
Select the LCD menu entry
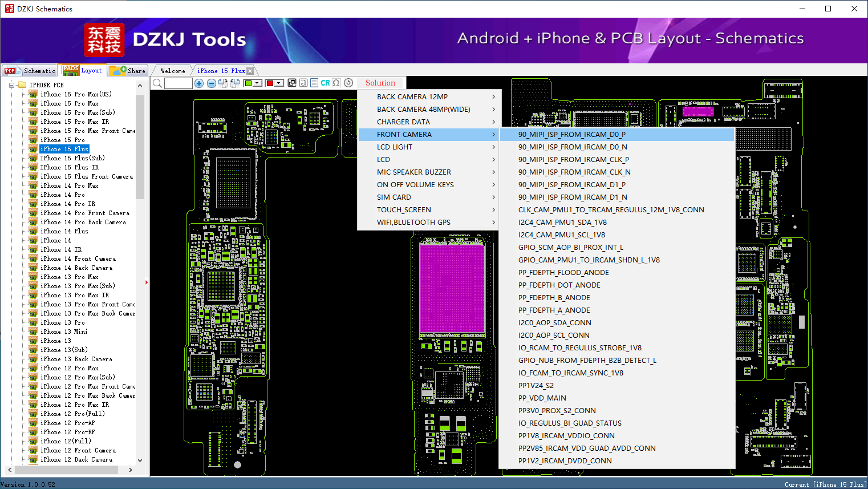[x=429, y=160]
